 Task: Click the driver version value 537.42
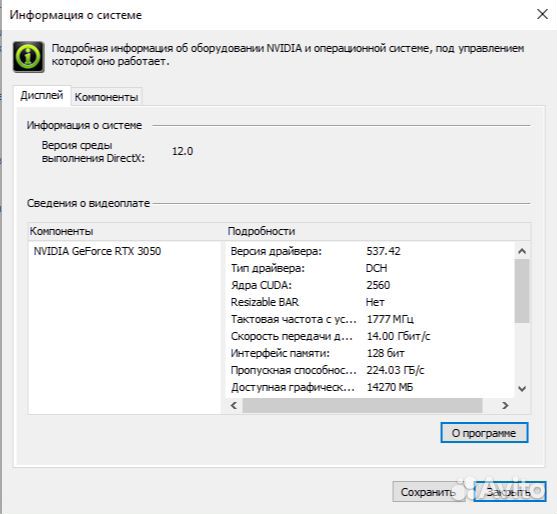383,251
